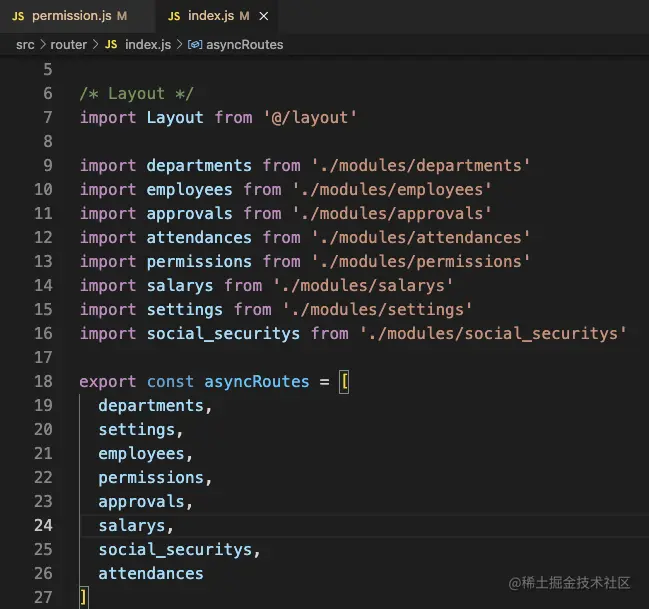Click the attendances identifier on line 12
Screen dimensions: 649x609
[199, 238]
